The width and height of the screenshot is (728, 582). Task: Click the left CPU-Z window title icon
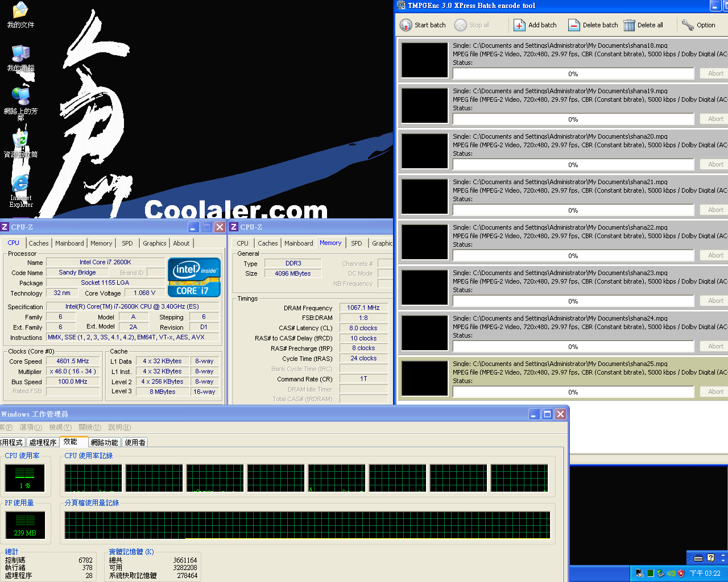pyautogui.click(x=5, y=227)
